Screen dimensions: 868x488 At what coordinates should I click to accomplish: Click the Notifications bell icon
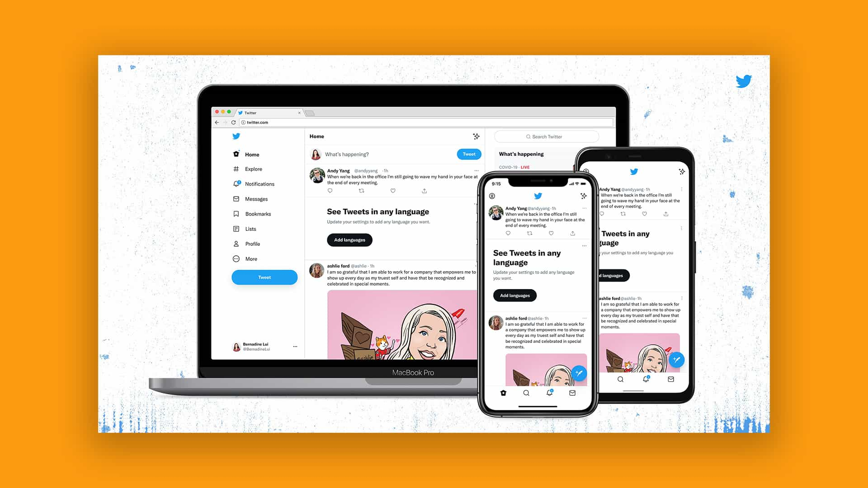click(236, 183)
